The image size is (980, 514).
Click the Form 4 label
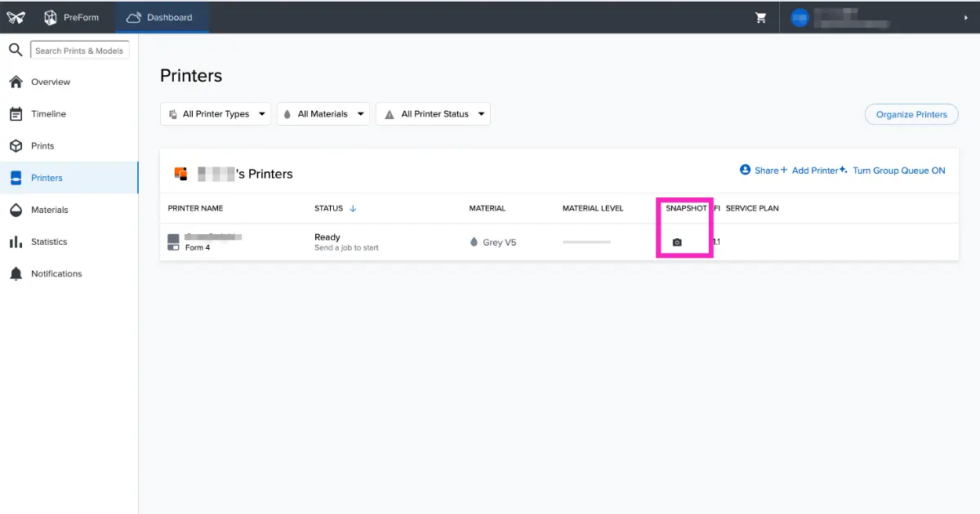click(x=198, y=248)
